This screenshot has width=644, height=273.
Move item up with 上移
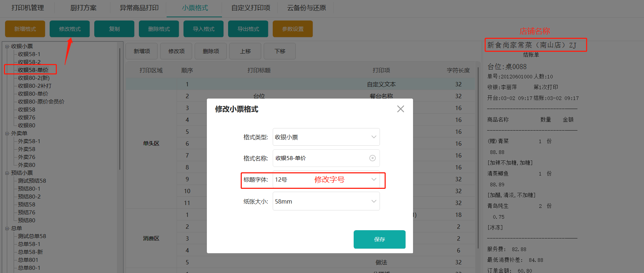click(245, 51)
